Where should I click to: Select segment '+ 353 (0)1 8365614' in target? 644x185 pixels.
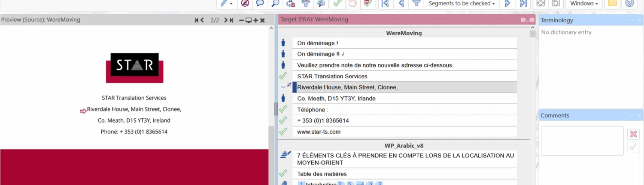(404, 121)
